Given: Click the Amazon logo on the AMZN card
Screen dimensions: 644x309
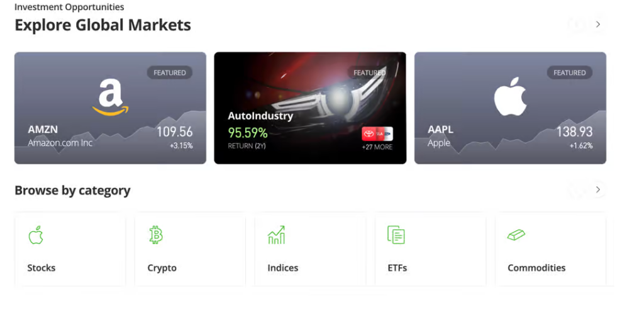Looking at the screenshot, I should (110, 97).
